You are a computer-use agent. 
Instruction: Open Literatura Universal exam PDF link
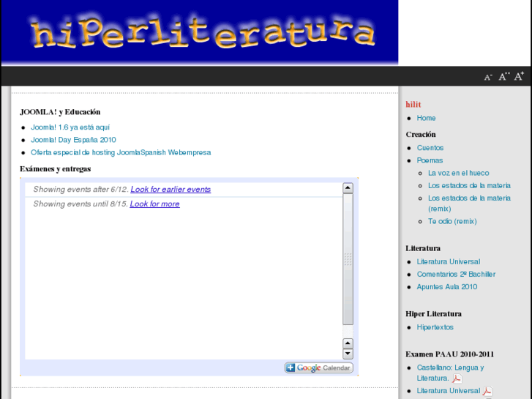tap(449, 391)
